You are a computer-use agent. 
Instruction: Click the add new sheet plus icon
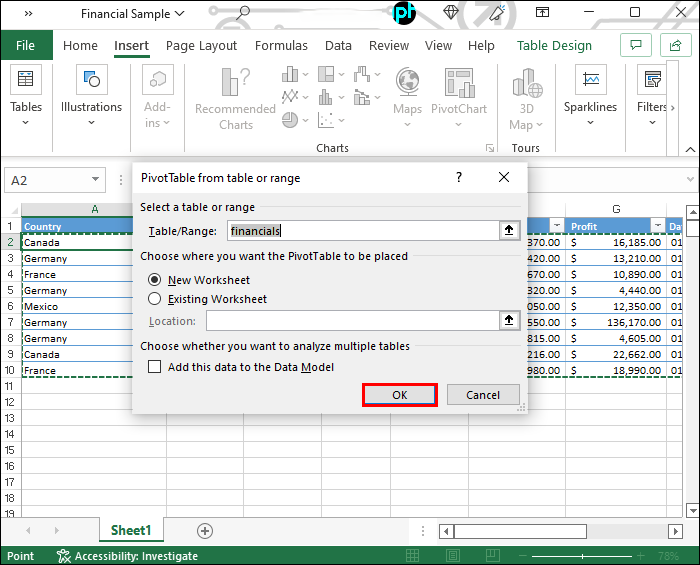pyautogui.click(x=205, y=531)
